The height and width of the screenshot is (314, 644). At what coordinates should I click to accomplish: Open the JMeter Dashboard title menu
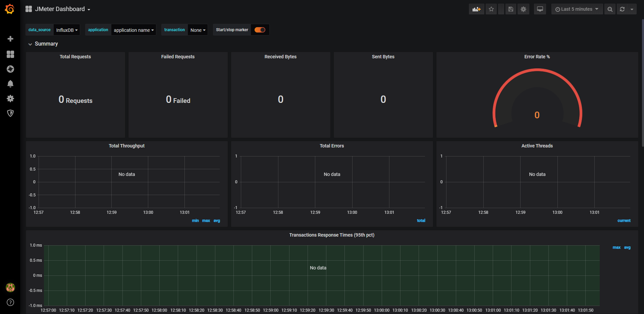[60, 9]
